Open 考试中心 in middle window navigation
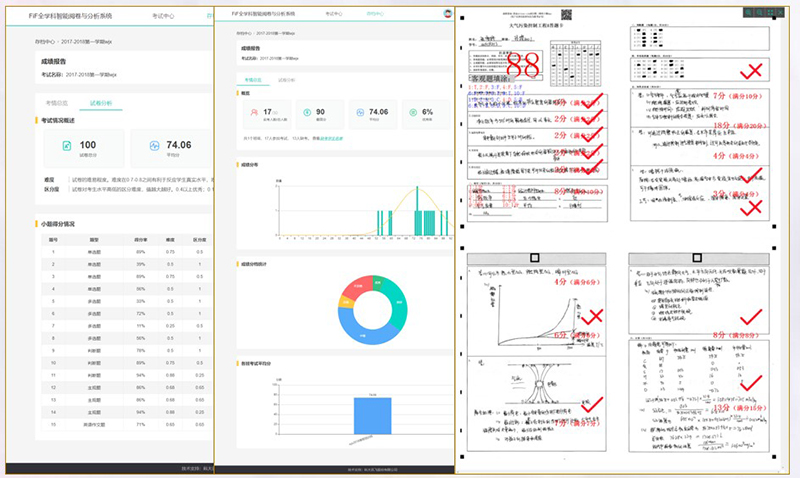 click(334, 14)
